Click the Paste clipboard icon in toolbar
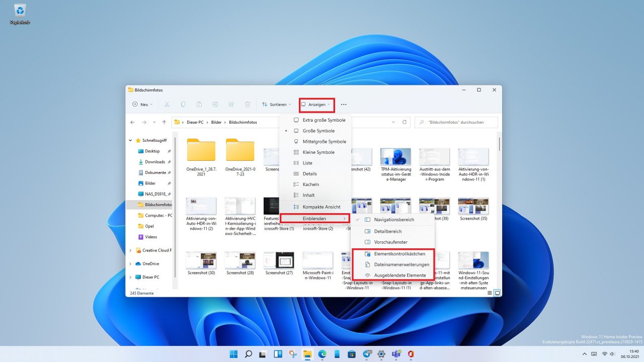Image resolution: width=644 pixels, height=362 pixels. coord(199,105)
